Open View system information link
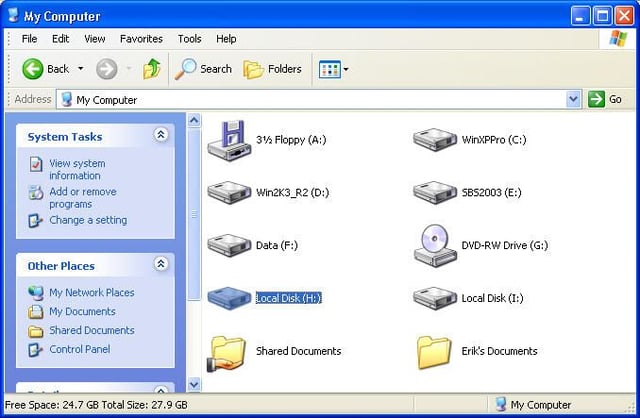The width and height of the screenshot is (640, 418). pyautogui.click(x=77, y=169)
